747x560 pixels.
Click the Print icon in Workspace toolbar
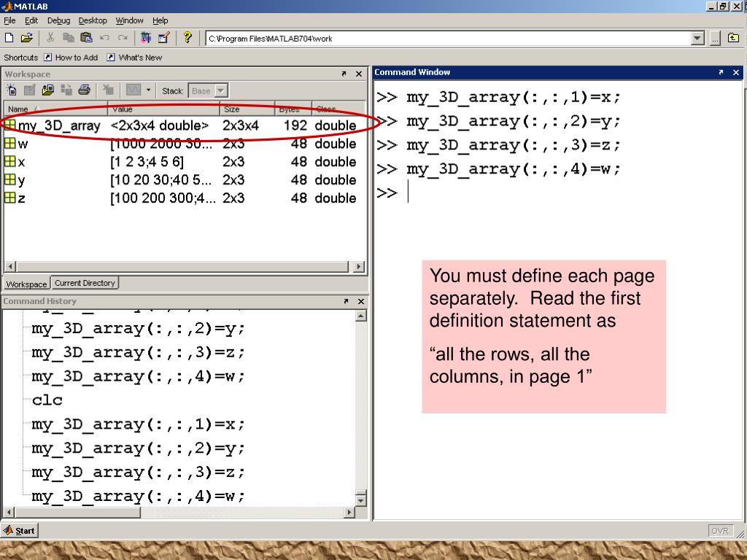[x=85, y=90]
